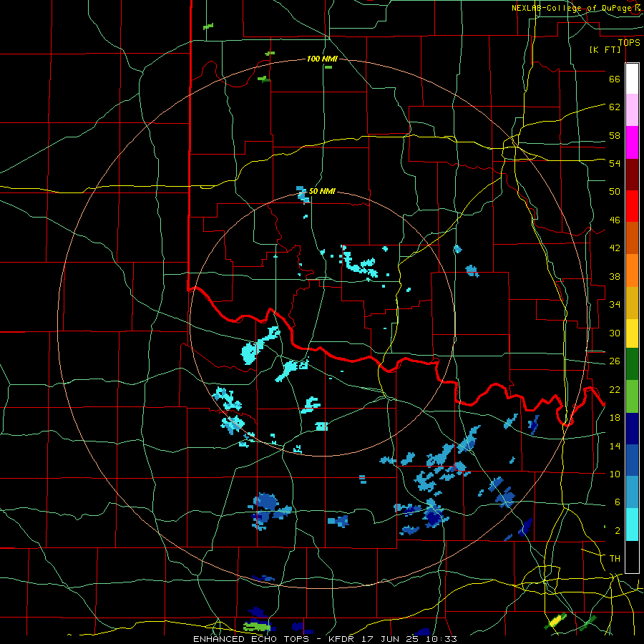Click the 100 NMI range ring label
644x644 pixels.
322,59
